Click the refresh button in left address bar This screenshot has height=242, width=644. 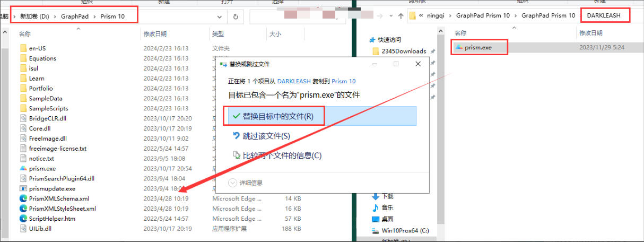coord(235,17)
